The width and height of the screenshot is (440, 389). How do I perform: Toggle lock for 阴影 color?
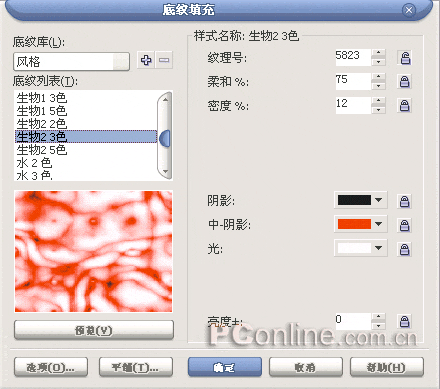405,201
